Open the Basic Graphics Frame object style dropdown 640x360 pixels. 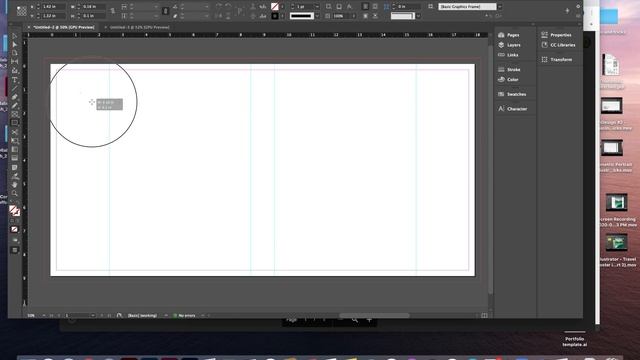pyautogui.click(x=500, y=7)
